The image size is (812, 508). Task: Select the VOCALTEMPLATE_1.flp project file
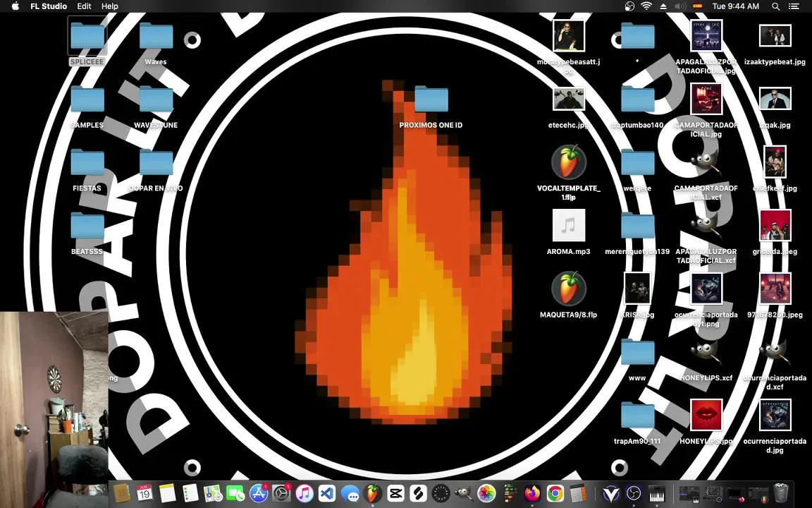point(569,163)
